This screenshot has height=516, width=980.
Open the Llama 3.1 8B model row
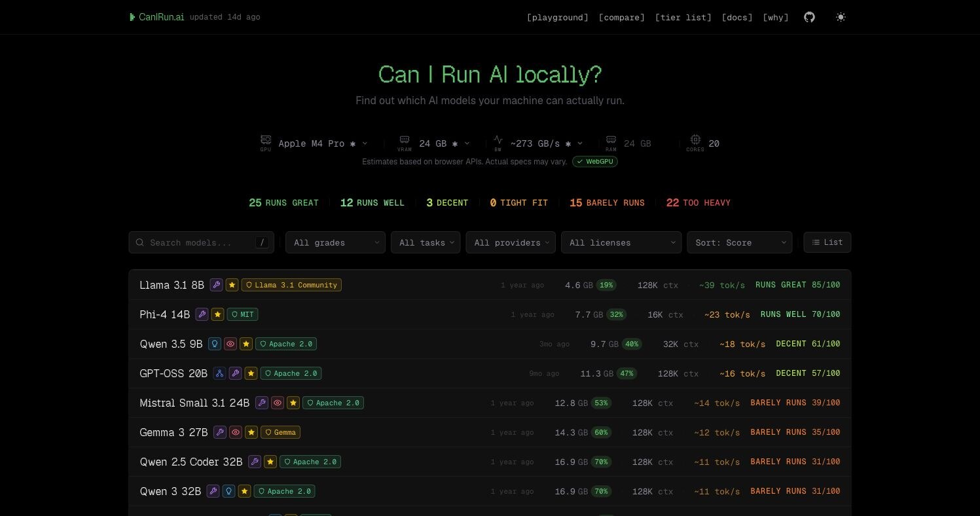(490, 285)
